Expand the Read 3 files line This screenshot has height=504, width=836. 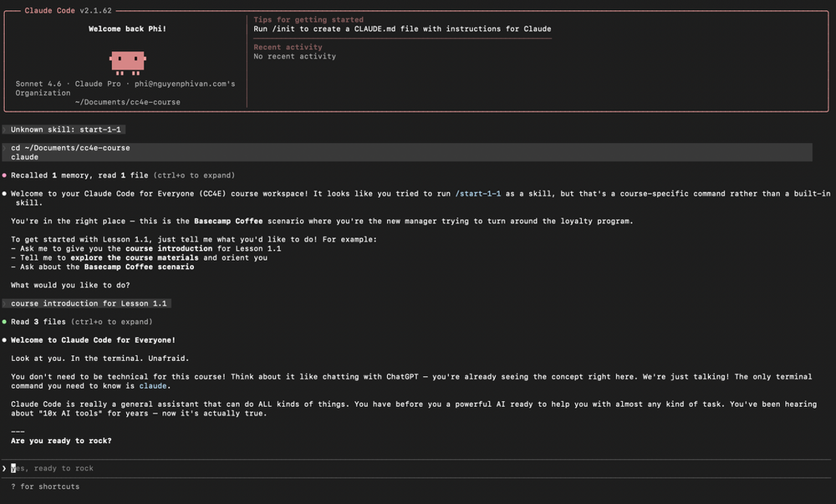(82, 322)
